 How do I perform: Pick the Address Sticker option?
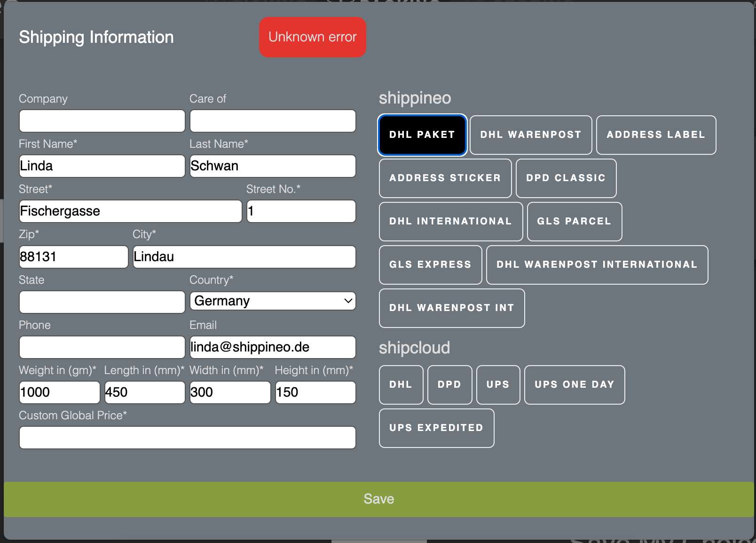[x=445, y=178]
